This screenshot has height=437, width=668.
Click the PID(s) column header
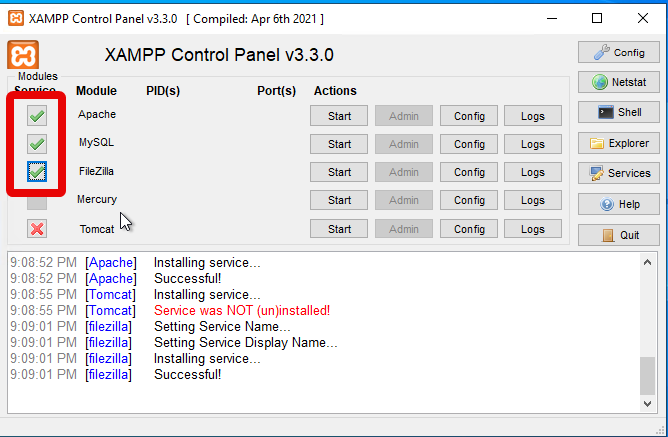pos(163,91)
